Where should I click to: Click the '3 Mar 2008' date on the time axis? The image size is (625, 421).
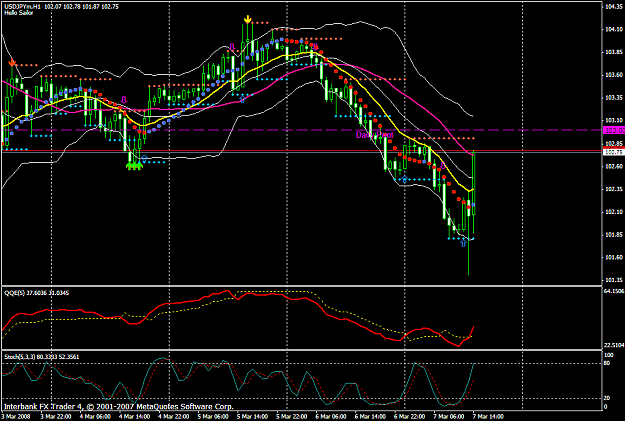pos(15,417)
